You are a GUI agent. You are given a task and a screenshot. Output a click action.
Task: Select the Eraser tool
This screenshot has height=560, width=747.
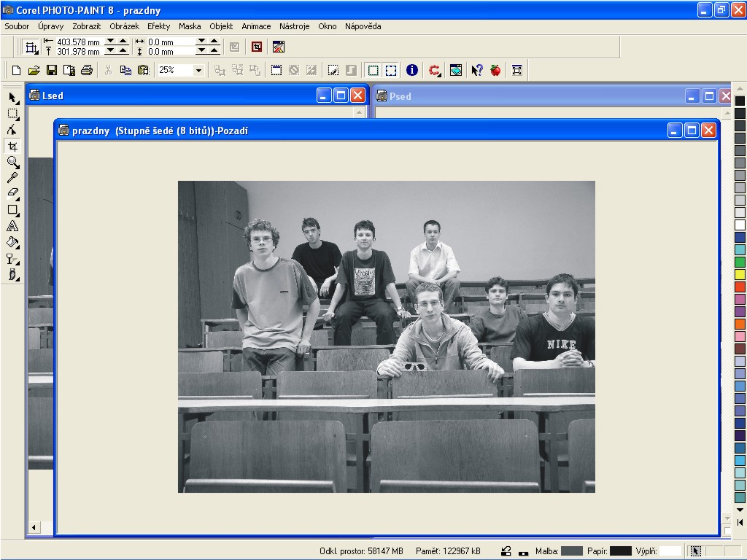[12, 192]
